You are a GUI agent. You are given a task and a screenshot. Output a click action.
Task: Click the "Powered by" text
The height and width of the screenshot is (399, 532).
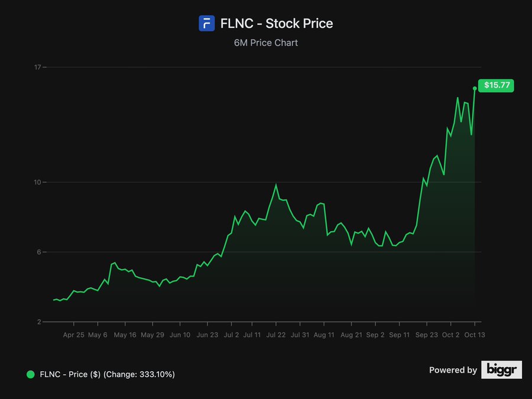point(453,370)
